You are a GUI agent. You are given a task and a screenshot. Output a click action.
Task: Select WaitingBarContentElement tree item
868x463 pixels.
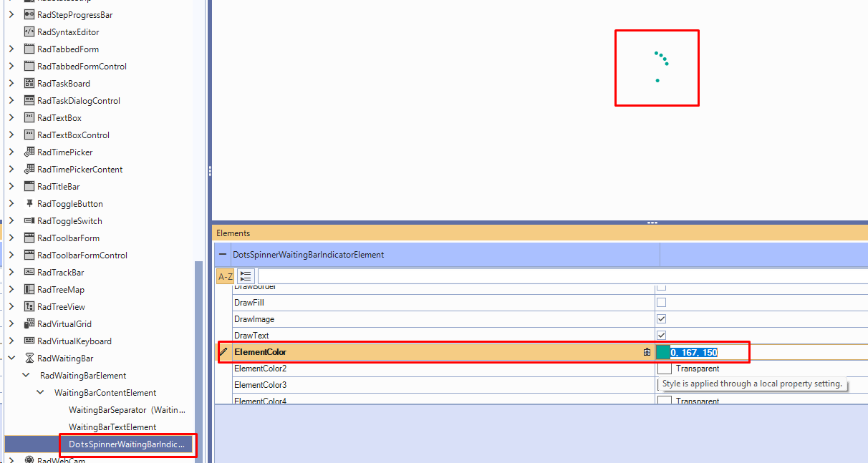click(x=105, y=393)
